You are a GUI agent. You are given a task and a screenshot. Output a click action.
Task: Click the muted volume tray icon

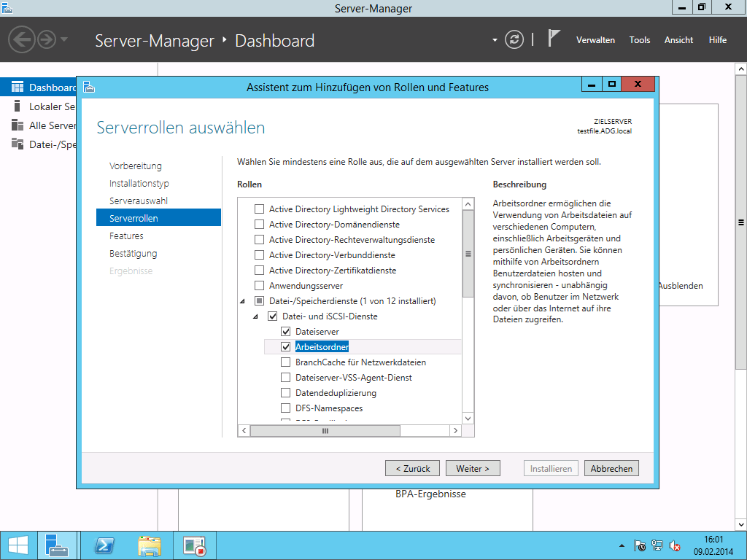tap(674, 545)
